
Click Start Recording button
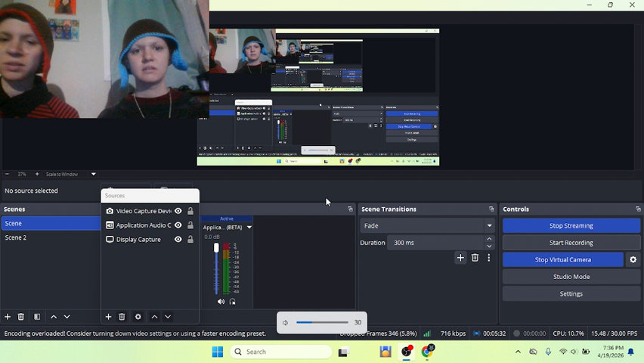click(571, 243)
